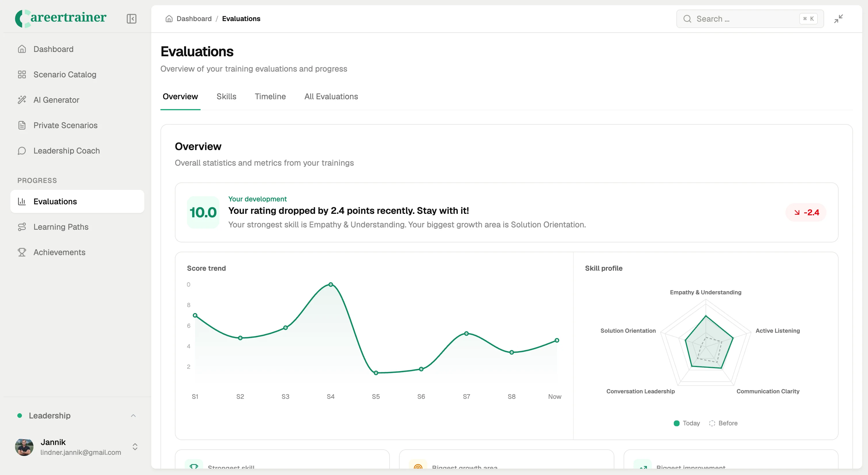868x475 pixels.
Task: Click the Scenario Catalog grid icon
Action: [22, 74]
